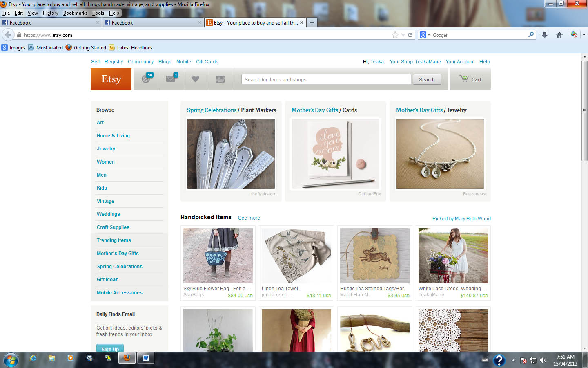Close the Etsy tab
The image size is (588, 368).
[302, 22]
